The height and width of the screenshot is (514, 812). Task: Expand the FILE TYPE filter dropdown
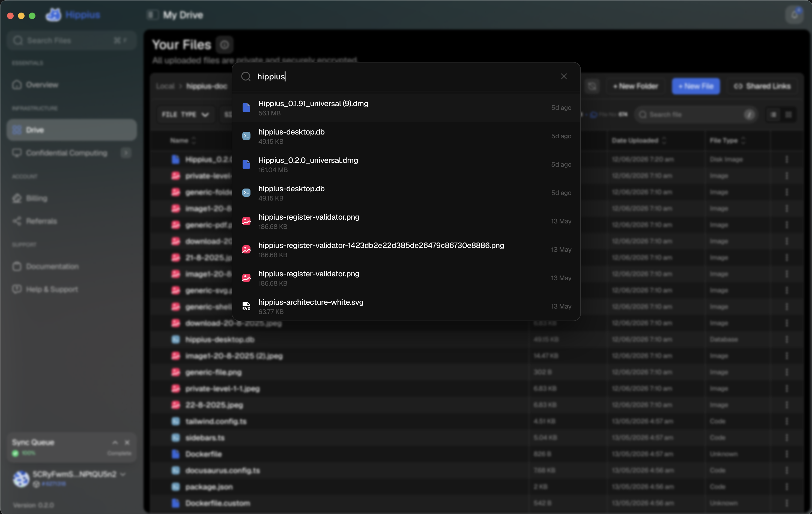pos(186,115)
